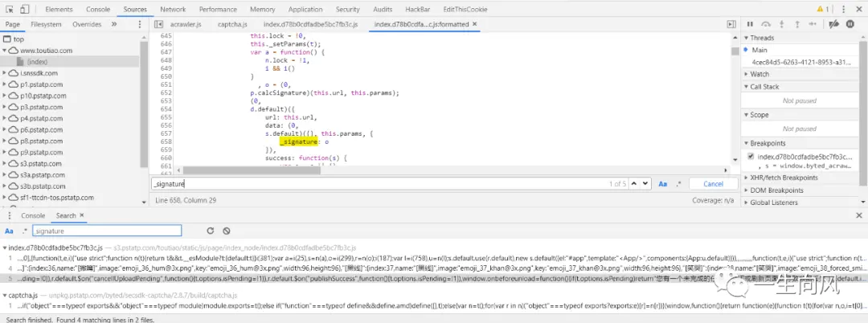Select the Main thread
Screen dimensions: 868x323
[x=759, y=50]
